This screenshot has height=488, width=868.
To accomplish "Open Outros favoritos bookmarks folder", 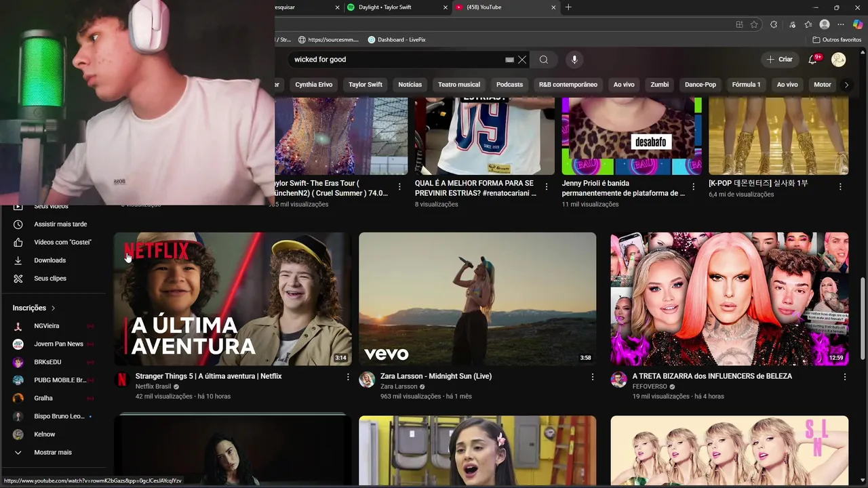I will click(x=836, y=40).
